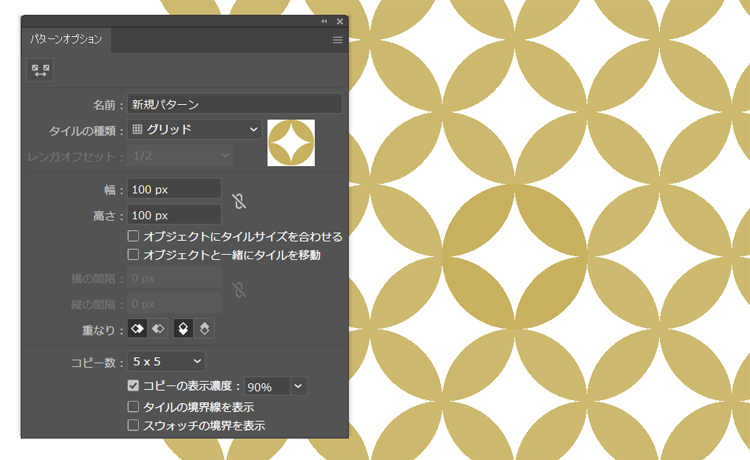Viewport: 750px width, 460px height.
Task: Select overlap top in front icon
Action: click(183, 329)
